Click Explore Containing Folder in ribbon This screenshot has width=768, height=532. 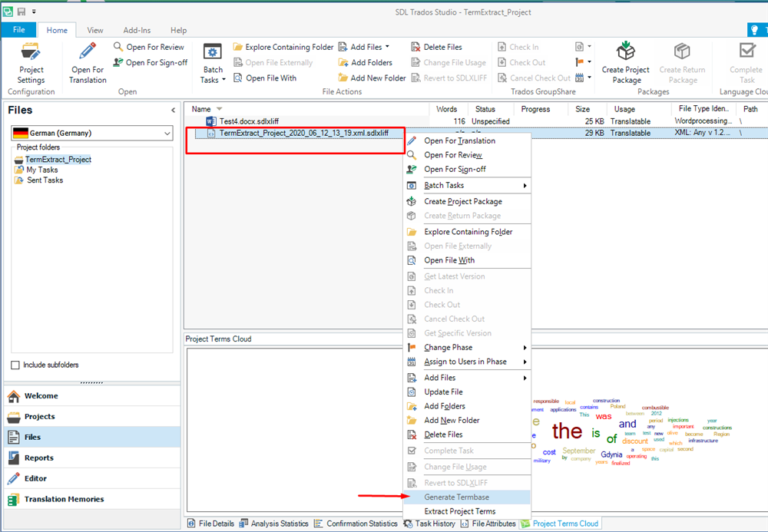(283, 47)
